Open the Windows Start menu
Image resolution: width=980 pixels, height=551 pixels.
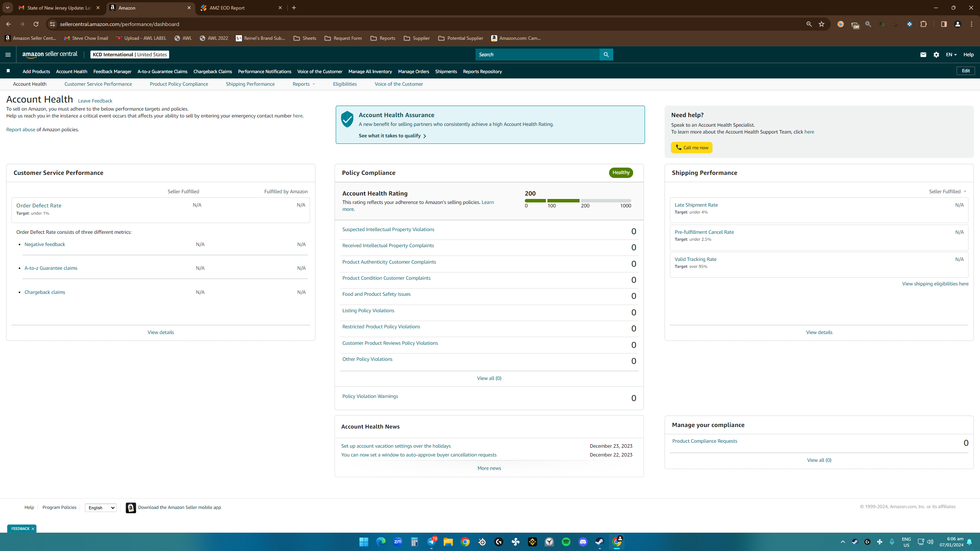point(364,542)
